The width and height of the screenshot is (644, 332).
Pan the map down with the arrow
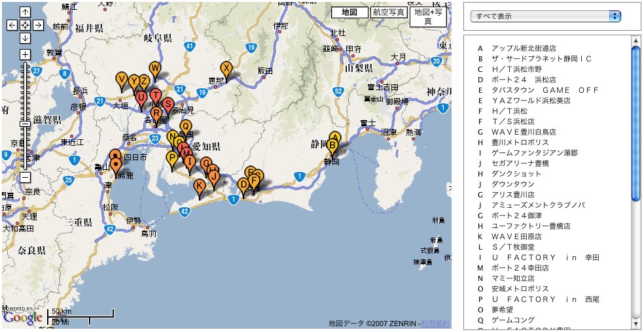click(25, 38)
